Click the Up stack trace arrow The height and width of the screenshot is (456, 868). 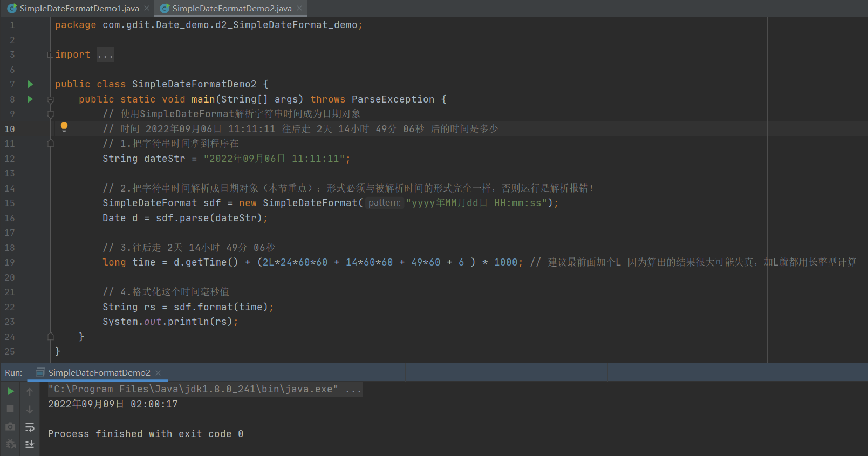click(30, 391)
